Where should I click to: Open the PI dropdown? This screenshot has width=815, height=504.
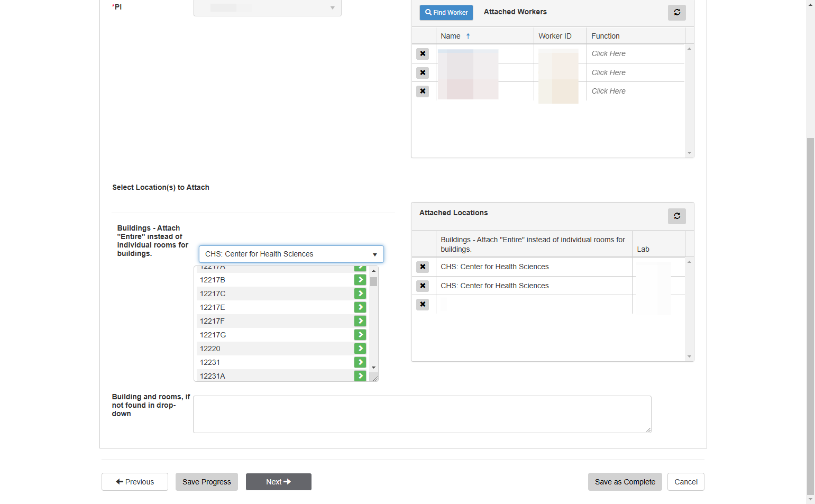tap(267, 8)
